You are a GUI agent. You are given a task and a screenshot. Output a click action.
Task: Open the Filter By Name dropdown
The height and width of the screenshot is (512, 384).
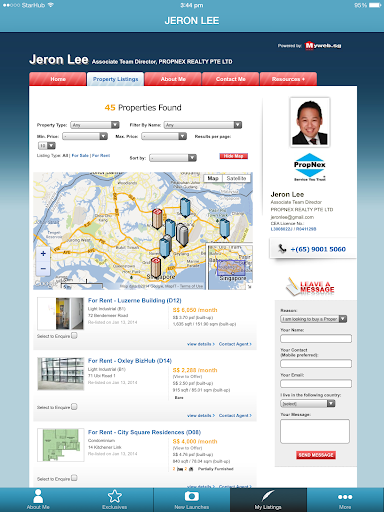(203, 125)
